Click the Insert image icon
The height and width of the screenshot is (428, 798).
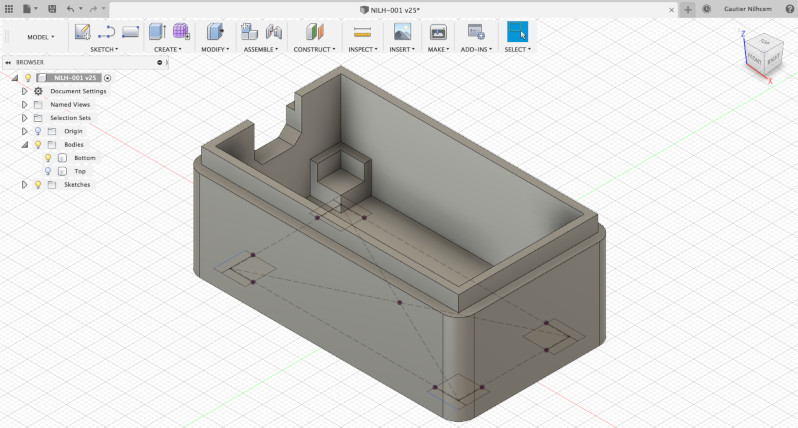click(x=402, y=32)
